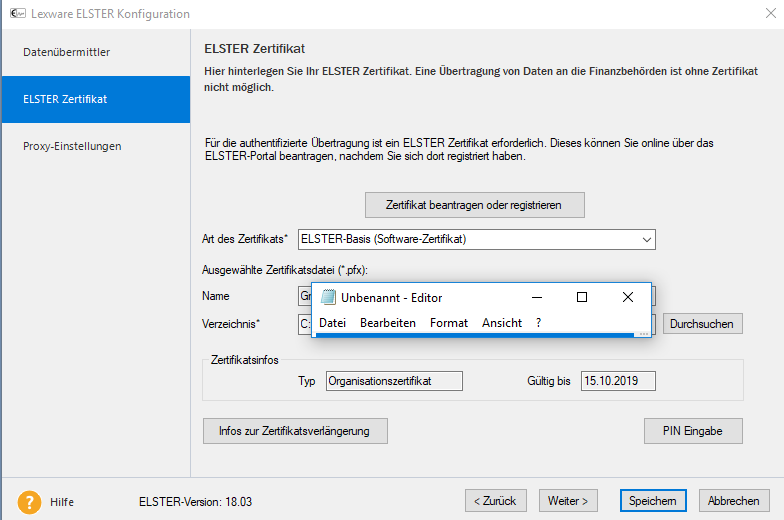Click the Speichern button
This screenshot has height=520, width=784.
(x=653, y=501)
